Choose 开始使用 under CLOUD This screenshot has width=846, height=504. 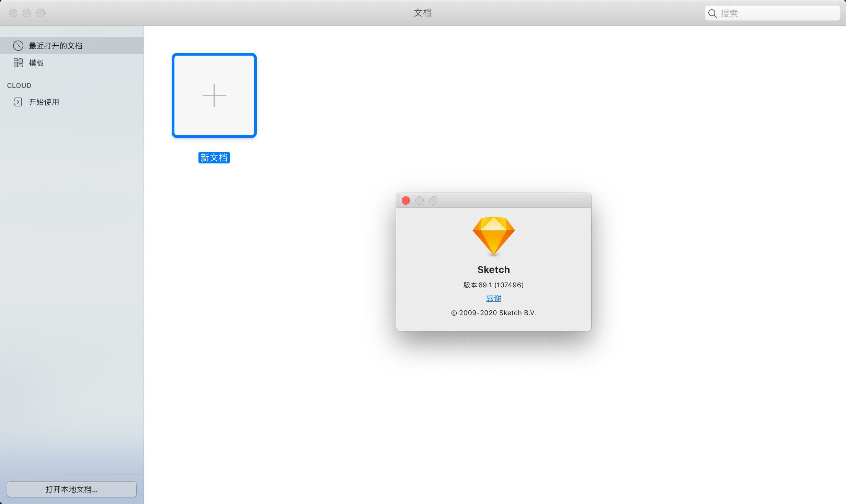[72, 102]
